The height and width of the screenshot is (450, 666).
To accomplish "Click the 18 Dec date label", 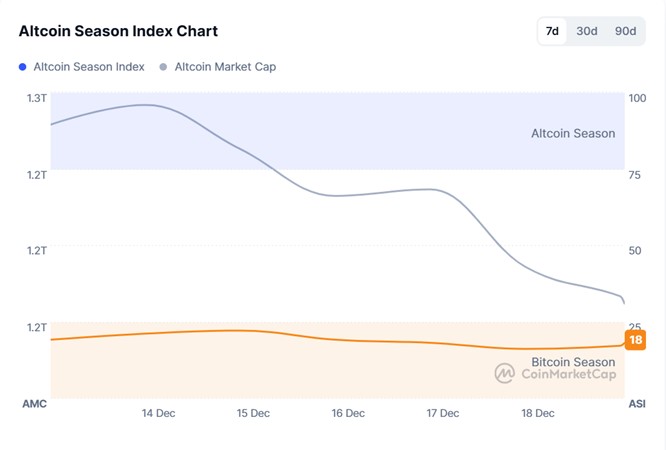I will tap(538, 413).
